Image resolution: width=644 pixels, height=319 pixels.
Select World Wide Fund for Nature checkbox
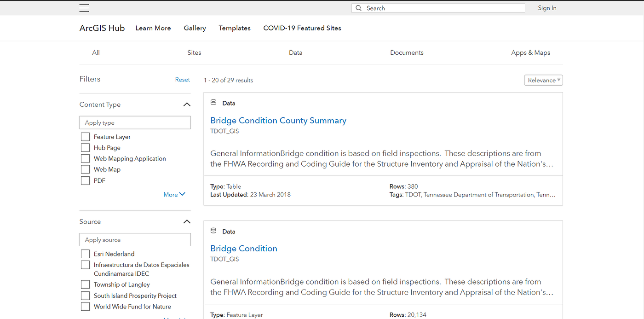tap(85, 307)
